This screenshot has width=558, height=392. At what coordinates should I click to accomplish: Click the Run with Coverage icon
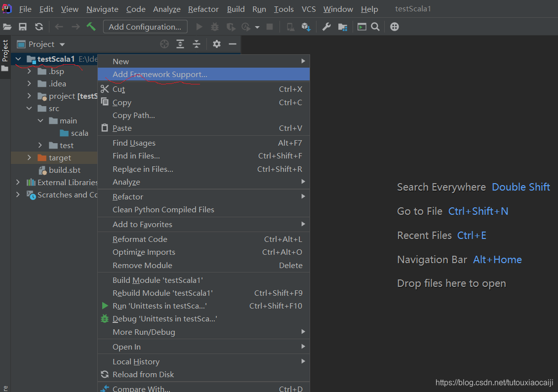click(x=231, y=27)
